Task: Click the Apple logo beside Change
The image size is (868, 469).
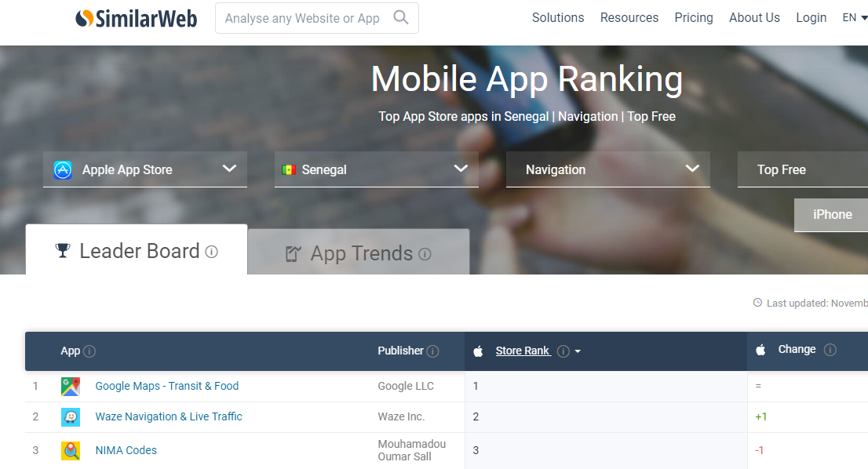Action: pos(760,350)
